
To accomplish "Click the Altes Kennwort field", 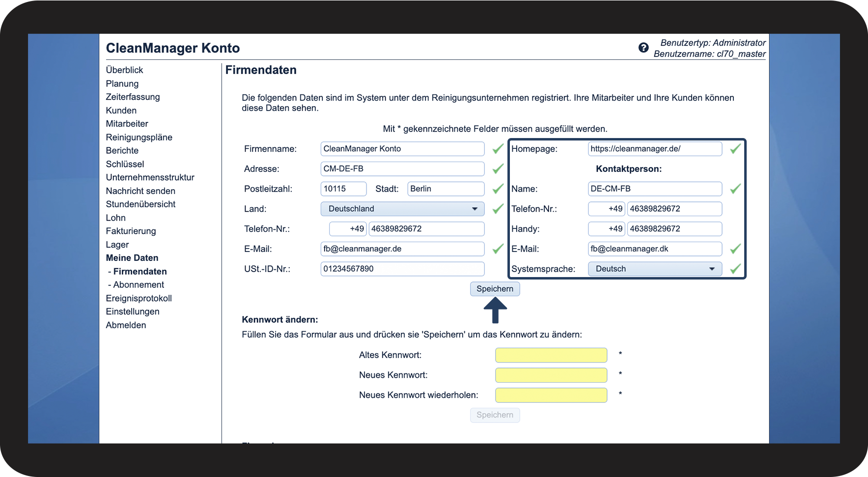I will pos(551,355).
